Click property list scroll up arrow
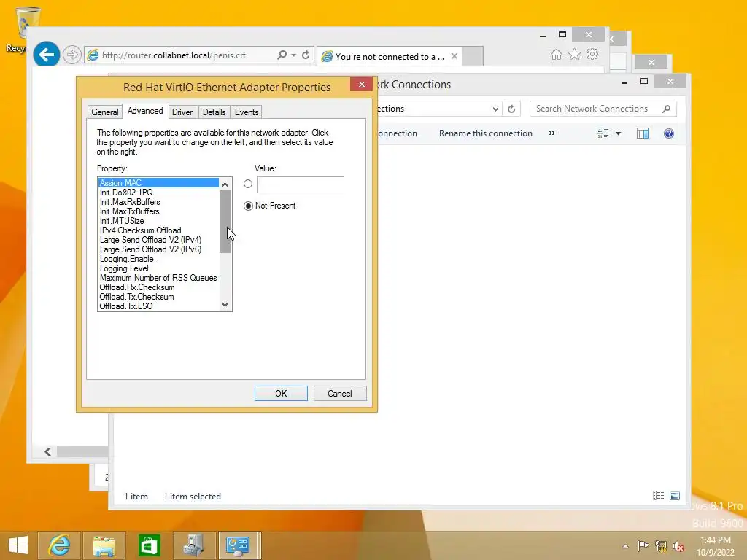This screenshot has height=560, width=747. point(225,184)
